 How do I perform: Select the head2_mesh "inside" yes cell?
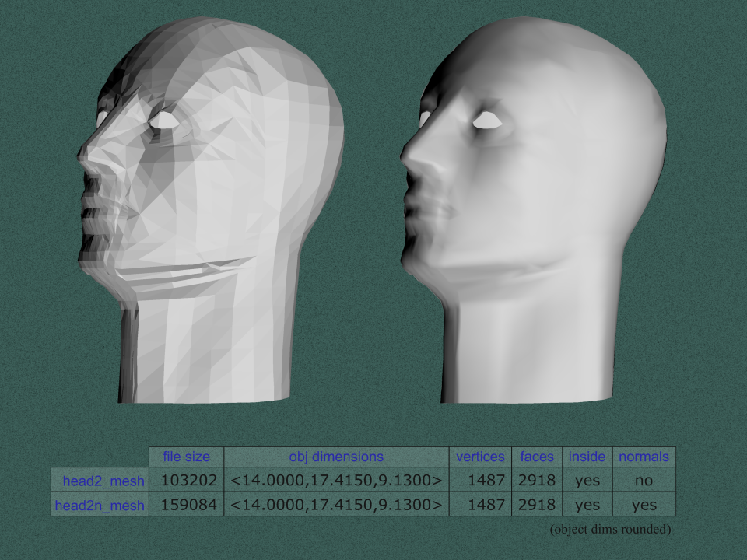pyautogui.click(x=587, y=481)
